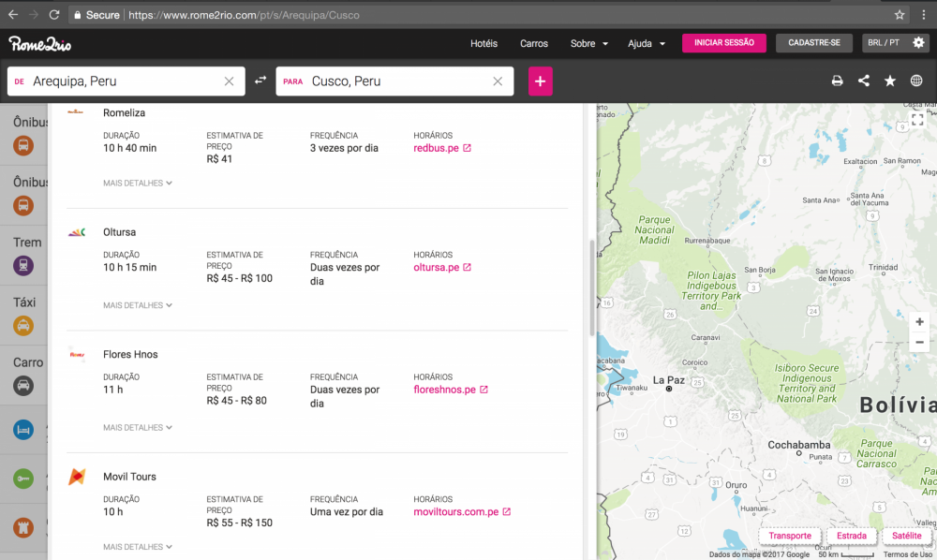
Task: Click the pink plus add destination button
Action: [x=540, y=81]
